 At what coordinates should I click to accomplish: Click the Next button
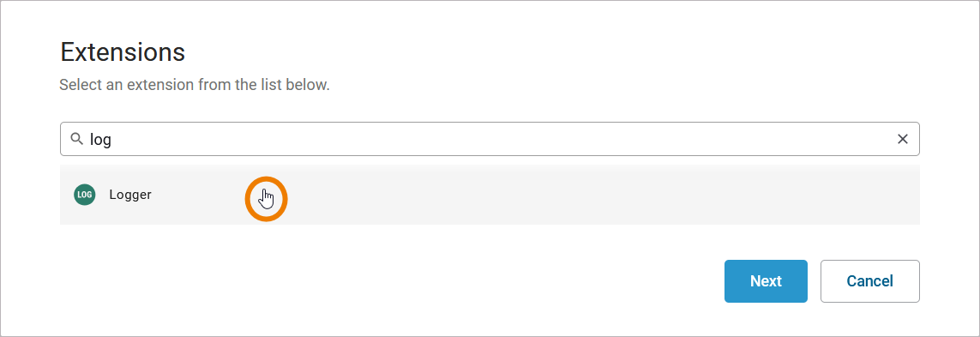point(766,281)
